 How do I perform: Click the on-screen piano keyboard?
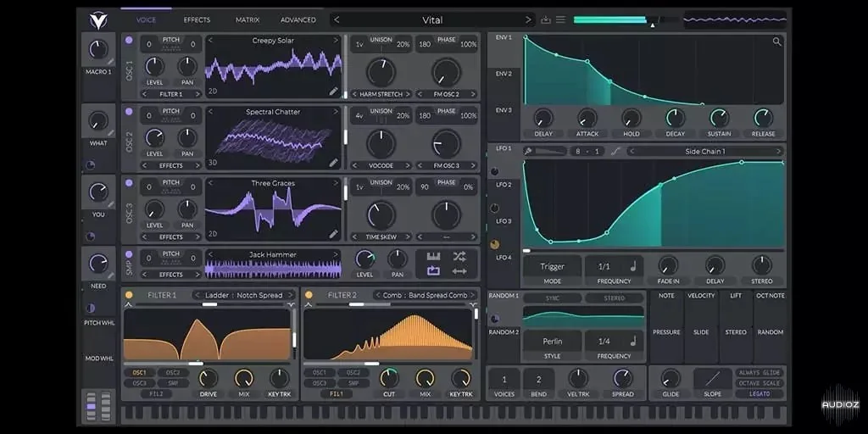pos(454,414)
